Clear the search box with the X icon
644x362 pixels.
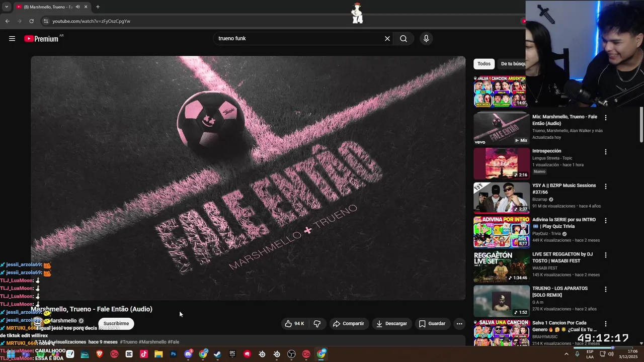pyautogui.click(x=387, y=38)
